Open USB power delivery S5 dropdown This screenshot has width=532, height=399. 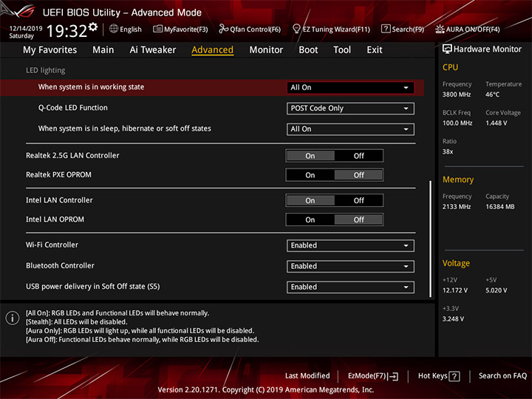click(x=350, y=287)
